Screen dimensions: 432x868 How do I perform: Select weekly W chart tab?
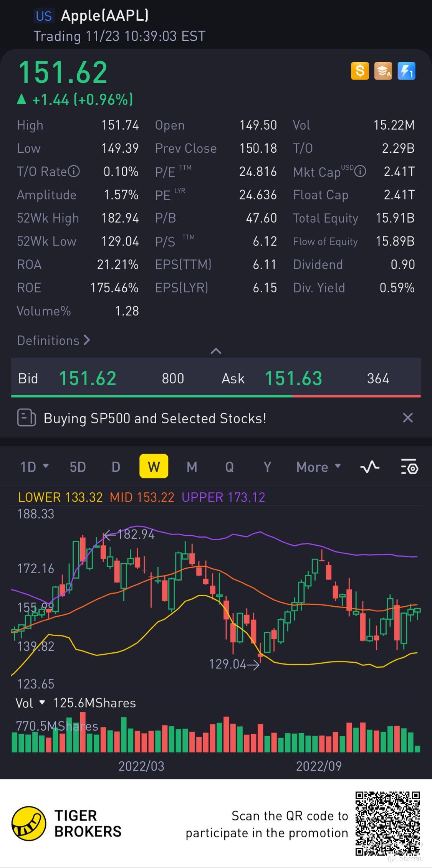click(154, 466)
